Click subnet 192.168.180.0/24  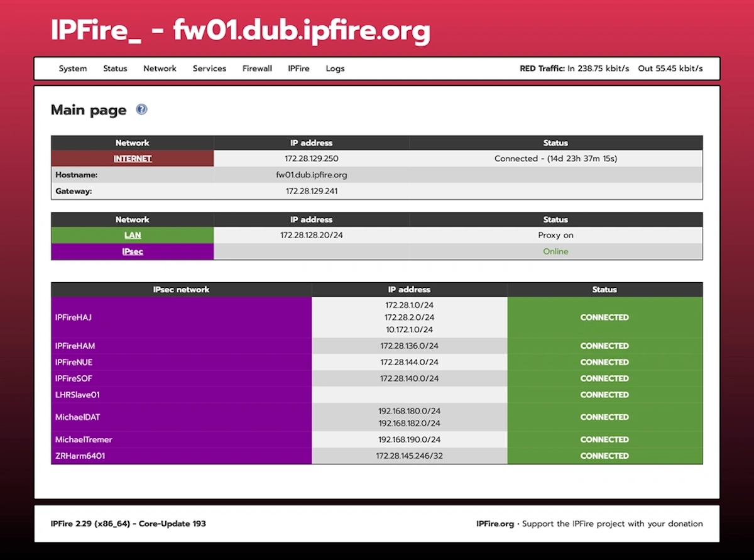[x=409, y=411]
